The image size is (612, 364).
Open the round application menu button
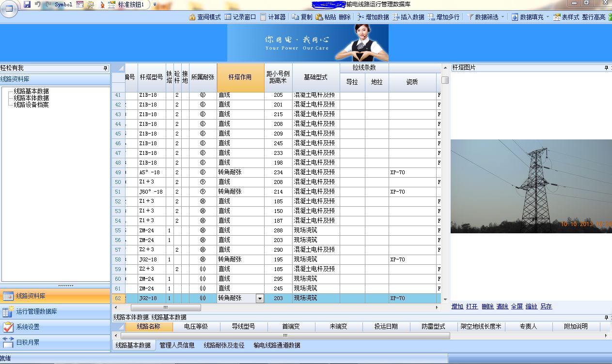pyautogui.click(x=9, y=8)
